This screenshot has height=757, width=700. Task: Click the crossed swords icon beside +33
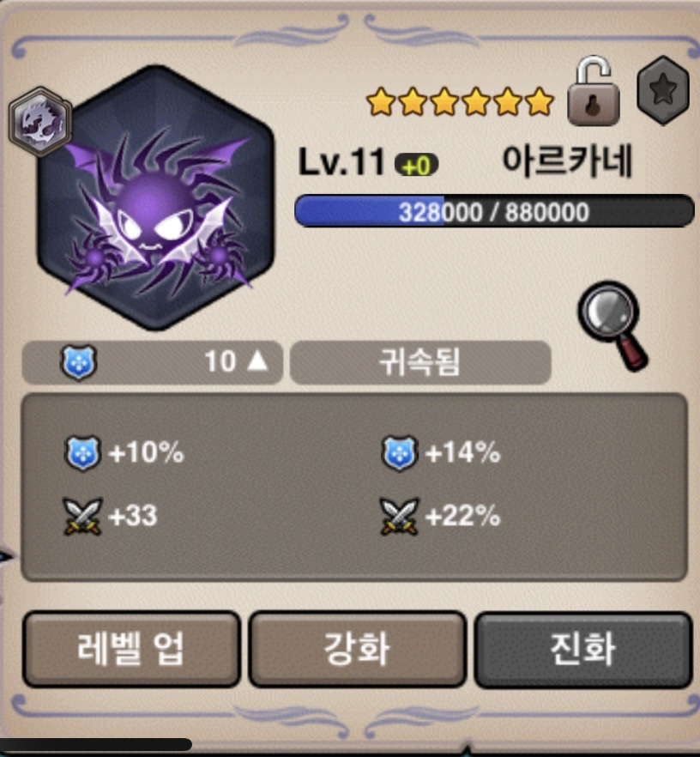point(82,516)
